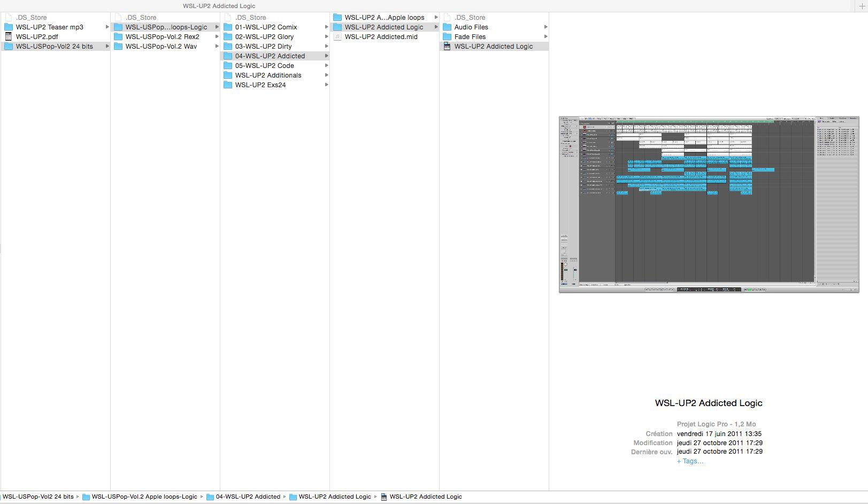Click the Fade Files folder icon
Screen dimensions: 868x504
447,36
